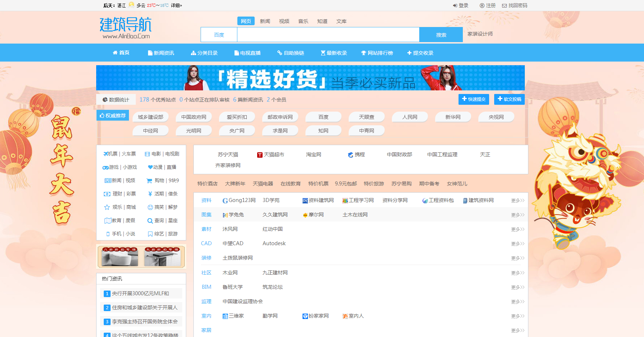Open the 城乡建设部 recommended link
Viewport: 644px width, 337px height.
pyautogui.click(x=151, y=117)
